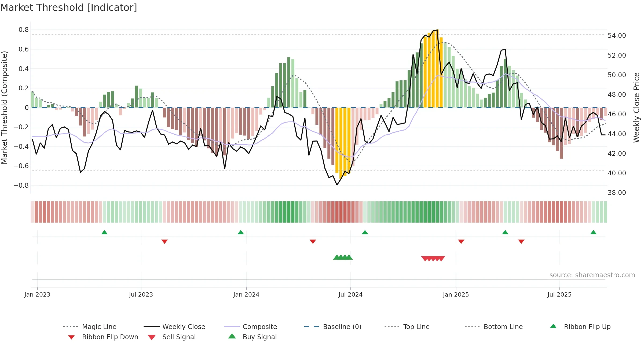The width and height of the screenshot is (644, 362).
Task: Click the ribbon flip up marker just after Jul 2024
Action: 365,232
